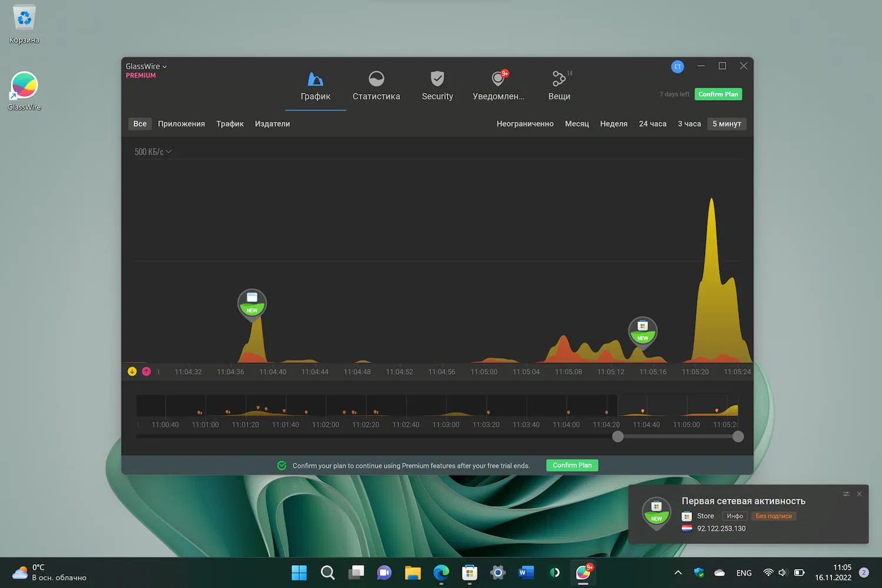Image resolution: width=882 pixels, height=588 pixels.
Task: Click the 7 days left trial text
Action: (674, 94)
